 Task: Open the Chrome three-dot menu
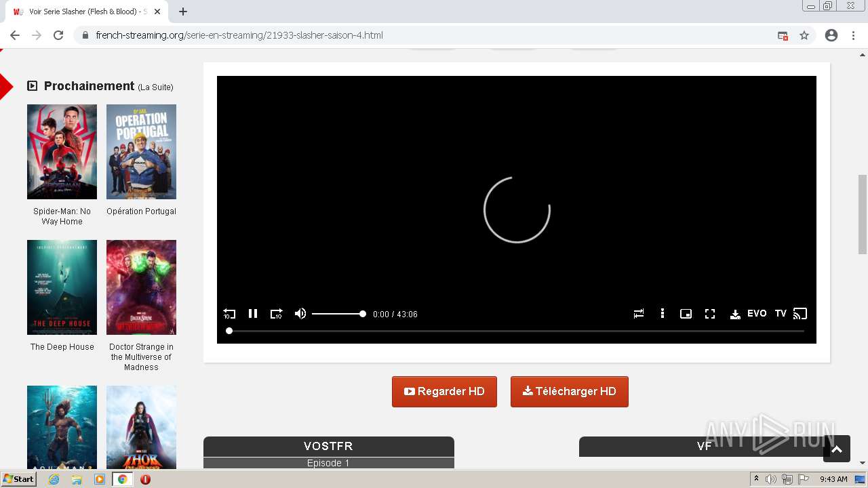(x=854, y=35)
